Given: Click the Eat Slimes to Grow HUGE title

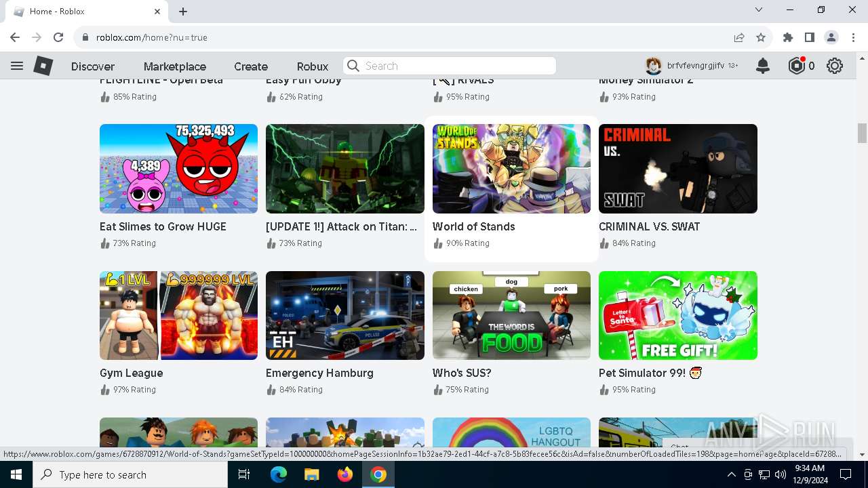Looking at the screenshot, I should click(x=163, y=226).
